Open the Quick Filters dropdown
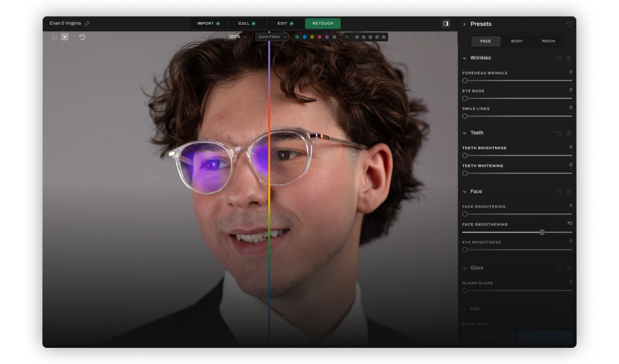Image resolution: width=619 pixels, height=364 pixels. click(x=272, y=37)
